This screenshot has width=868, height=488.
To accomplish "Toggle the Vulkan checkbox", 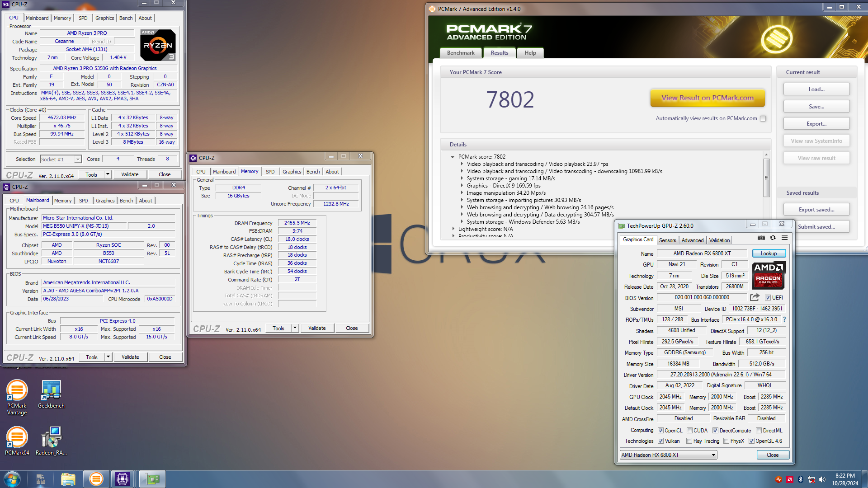I will tap(660, 441).
